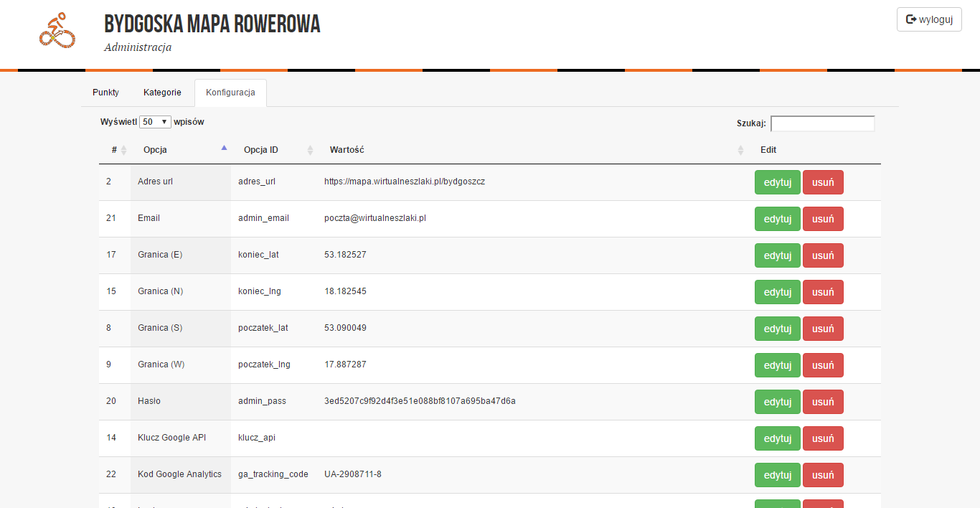The height and width of the screenshot is (508, 980).
Task: Edit the Hasło admin_pass row
Action: (777, 402)
